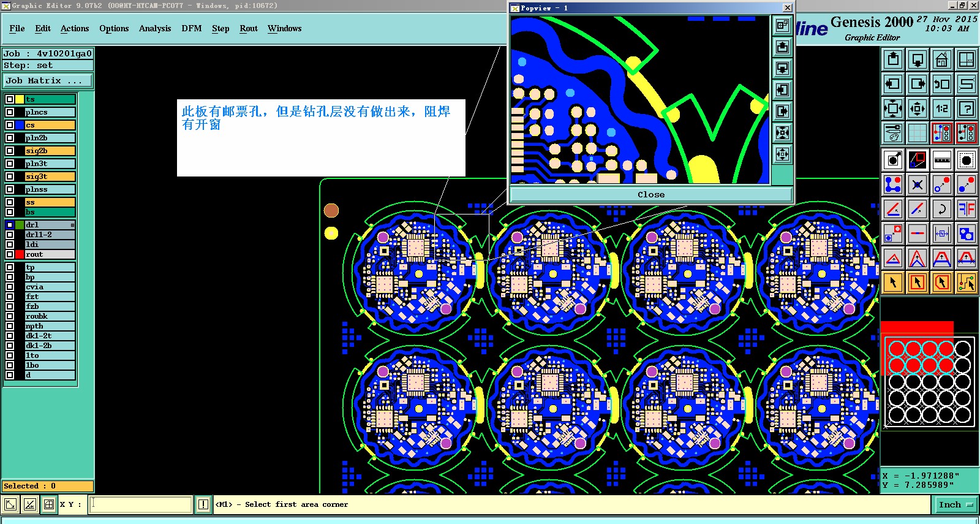Click the X Y coordinate input field
Viewport: 980px width, 524px height.
pos(141,504)
